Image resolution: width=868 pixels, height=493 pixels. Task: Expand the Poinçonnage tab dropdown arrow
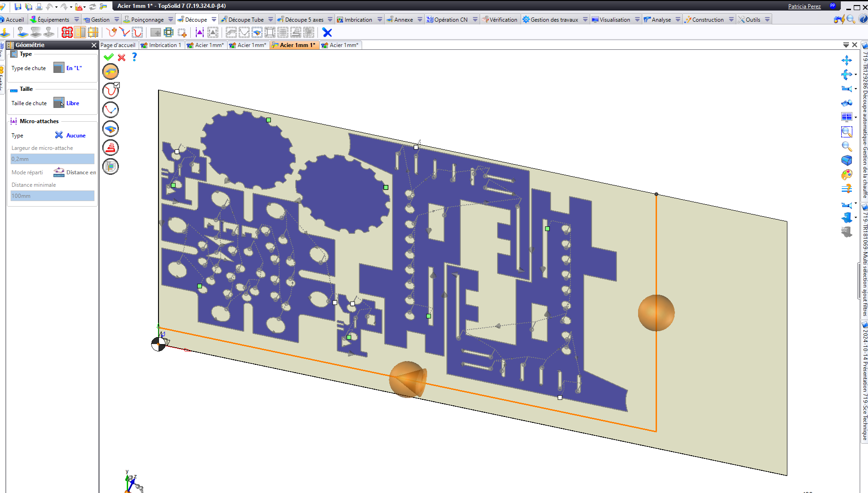[170, 19]
